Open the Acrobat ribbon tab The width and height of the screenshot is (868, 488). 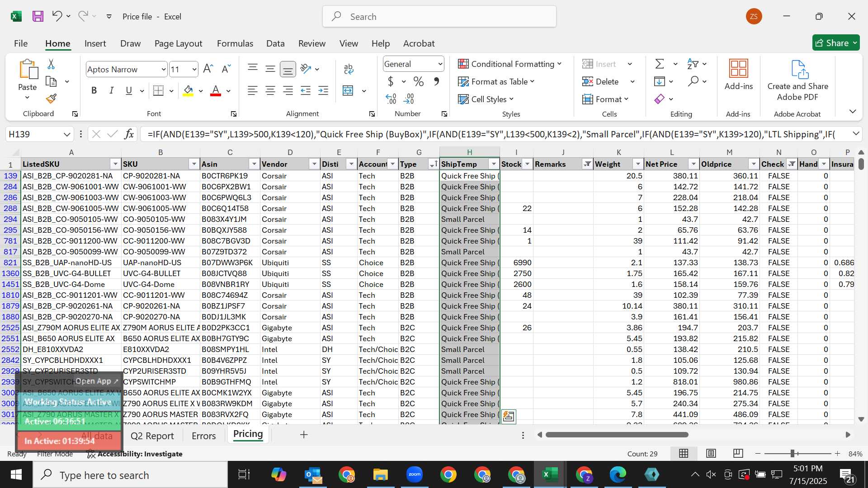click(x=419, y=43)
